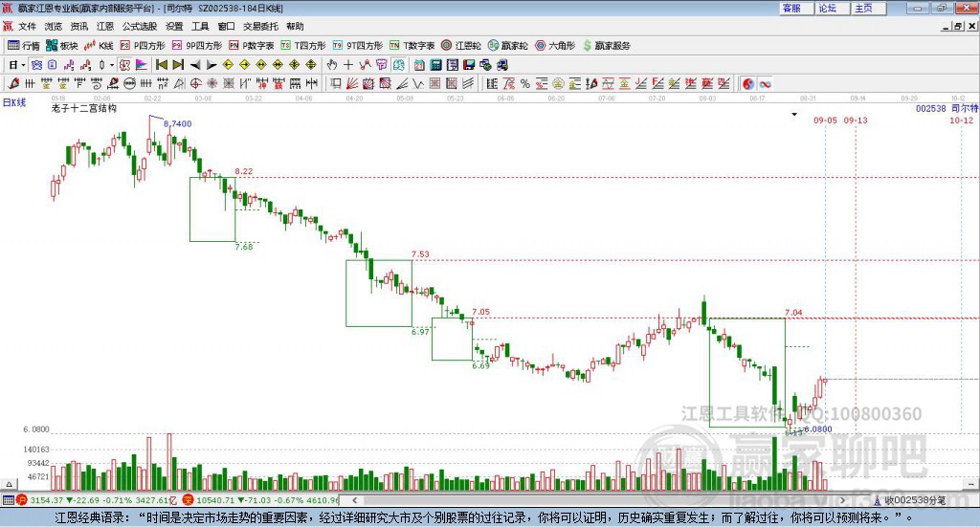Open the 9P四方形 tool

pos(197,46)
